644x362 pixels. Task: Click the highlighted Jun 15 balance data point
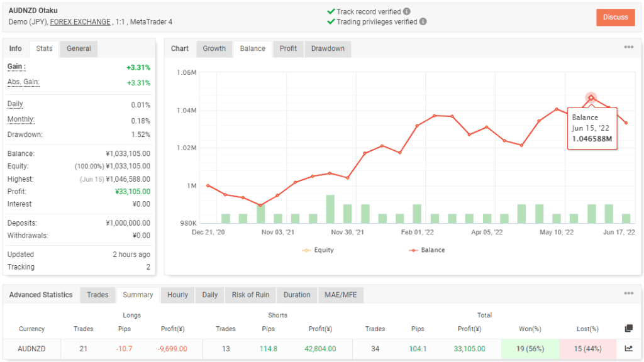[590, 99]
